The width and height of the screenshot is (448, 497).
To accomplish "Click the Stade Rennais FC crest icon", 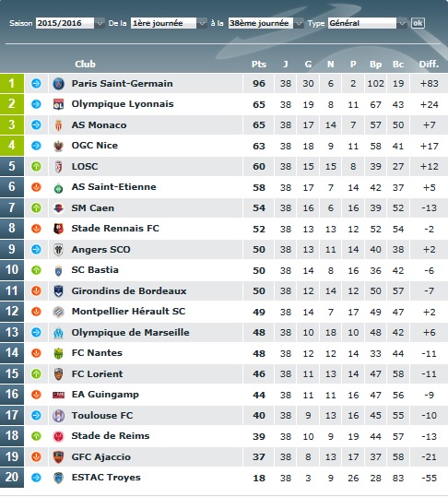I will (58, 229).
